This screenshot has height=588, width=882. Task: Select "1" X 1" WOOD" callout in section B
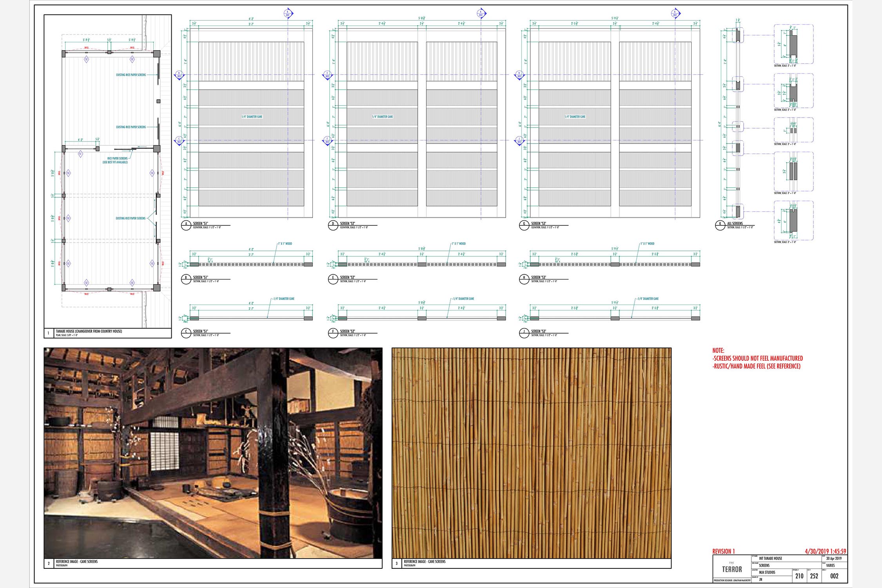point(285,244)
